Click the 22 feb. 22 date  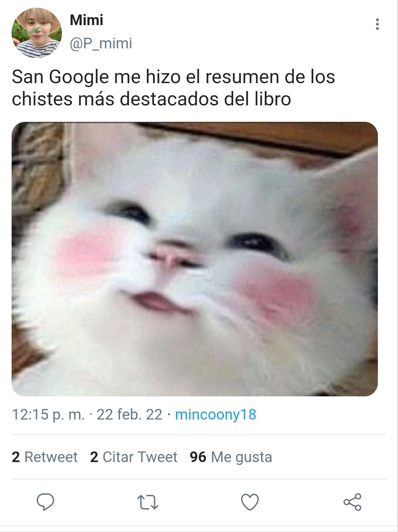click(x=130, y=414)
